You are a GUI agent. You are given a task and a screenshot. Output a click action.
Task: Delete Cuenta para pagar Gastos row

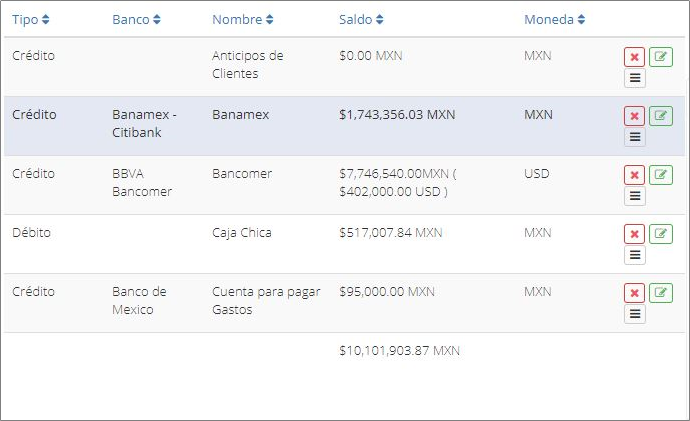click(634, 293)
